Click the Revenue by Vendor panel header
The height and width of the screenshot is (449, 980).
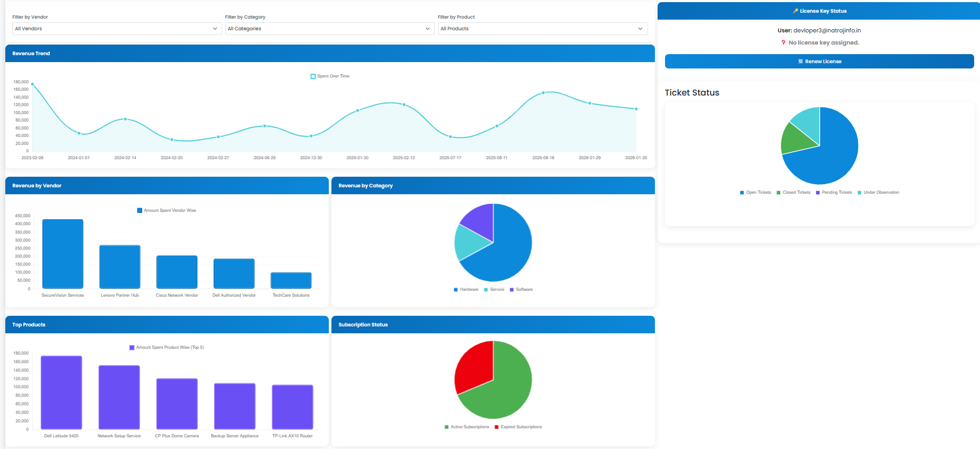167,186
